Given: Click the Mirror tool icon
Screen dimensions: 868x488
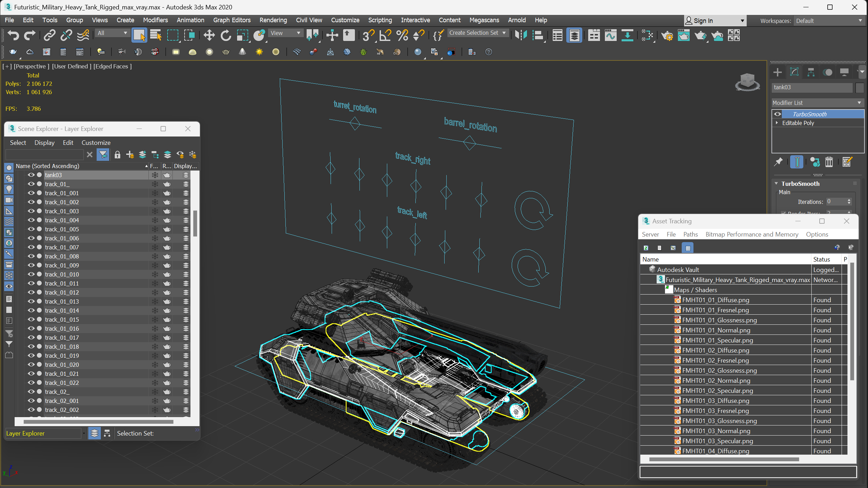Looking at the screenshot, I should tap(521, 35).
